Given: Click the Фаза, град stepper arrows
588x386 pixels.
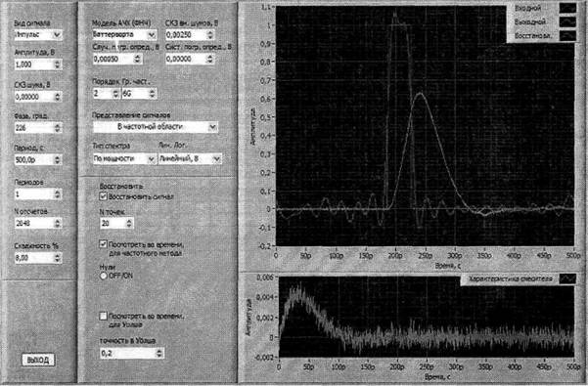Looking at the screenshot, I should point(57,128).
